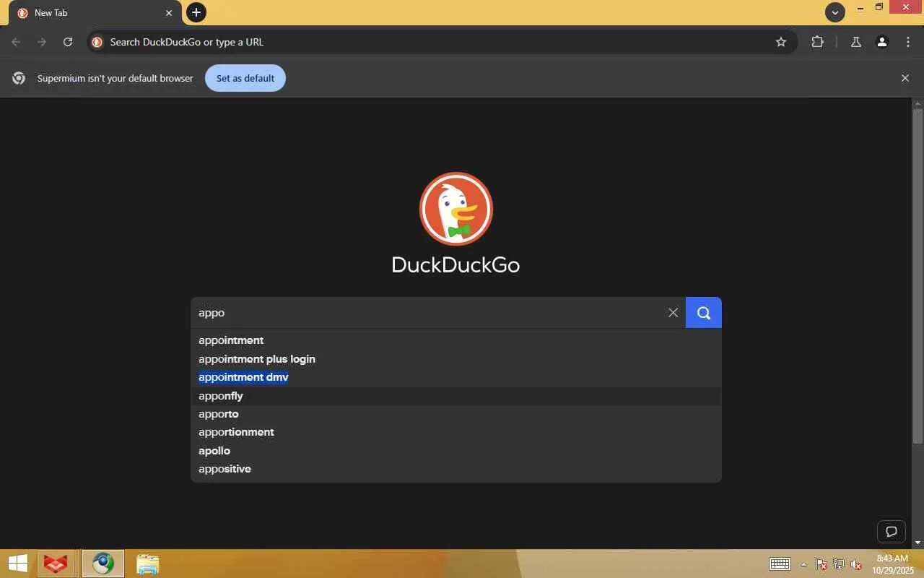Click the blue magnifier search button

point(704,313)
